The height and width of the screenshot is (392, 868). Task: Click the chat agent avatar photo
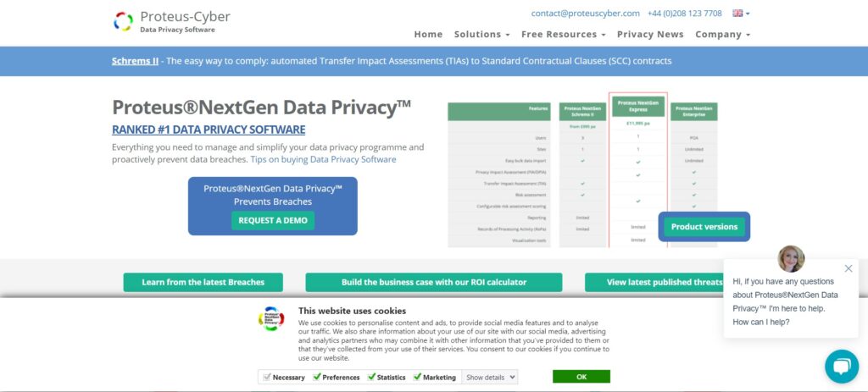791,259
